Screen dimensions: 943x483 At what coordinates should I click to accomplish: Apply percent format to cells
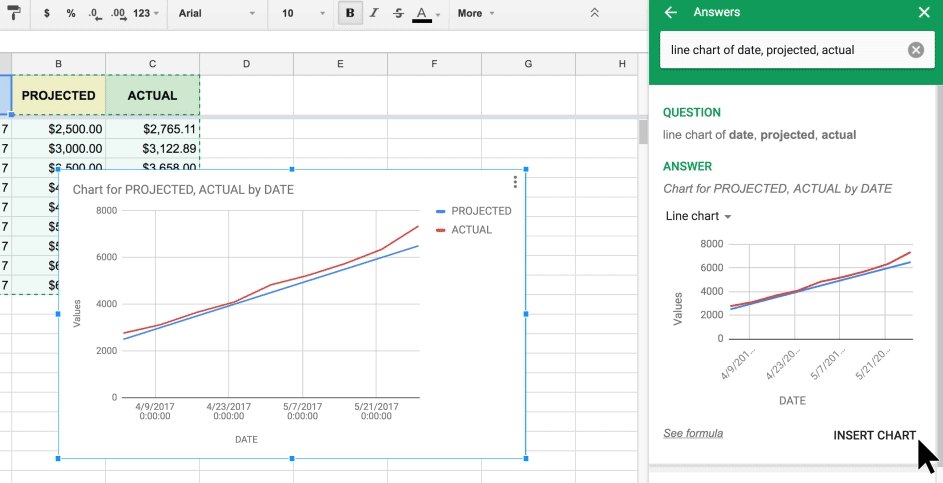click(x=71, y=13)
